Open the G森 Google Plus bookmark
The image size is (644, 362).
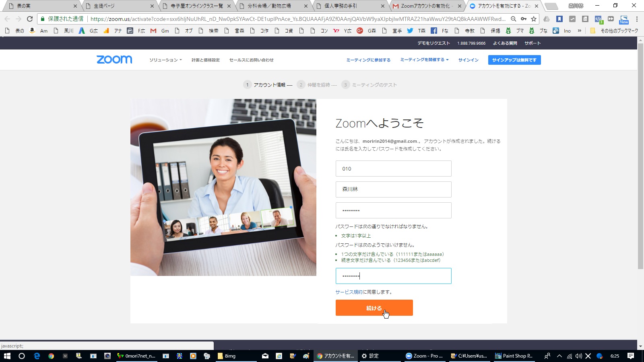pos(366,31)
